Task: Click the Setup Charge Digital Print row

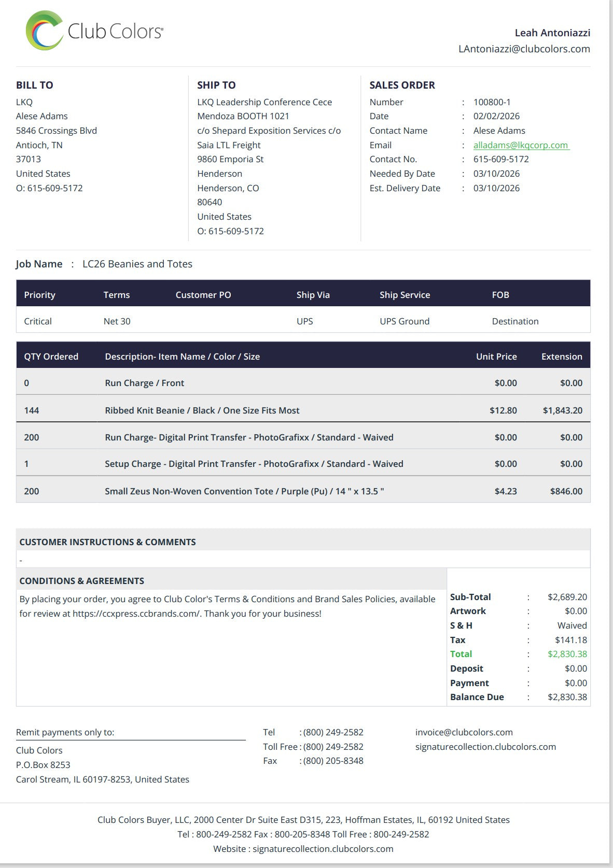Action: (254, 464)
